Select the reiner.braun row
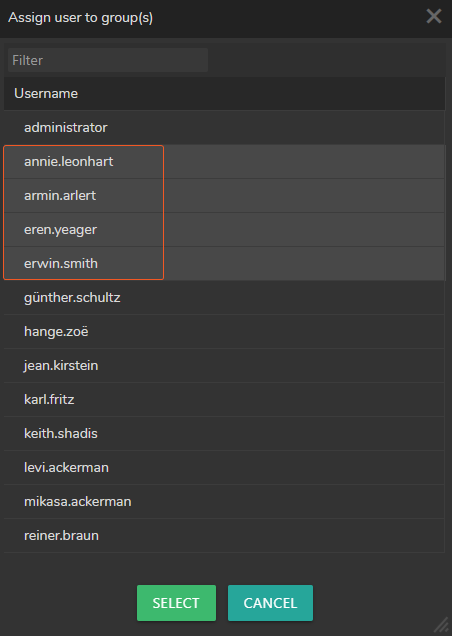This screenshot has height=636, width=452. [224, 536]
